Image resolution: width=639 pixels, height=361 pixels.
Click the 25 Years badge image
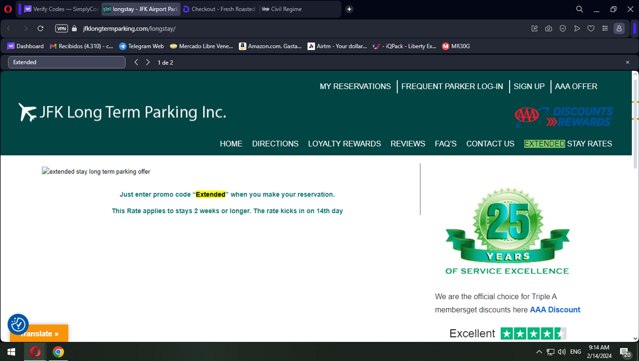pos(507,231)
